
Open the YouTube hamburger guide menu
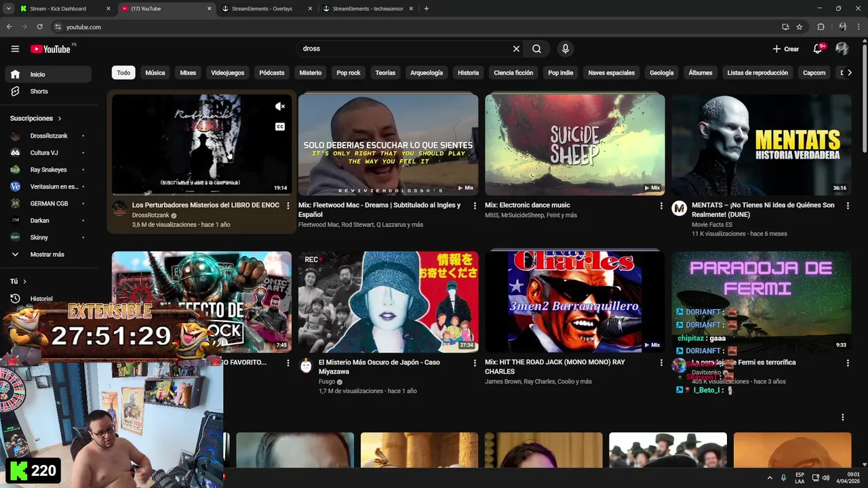tap(15, 49)
